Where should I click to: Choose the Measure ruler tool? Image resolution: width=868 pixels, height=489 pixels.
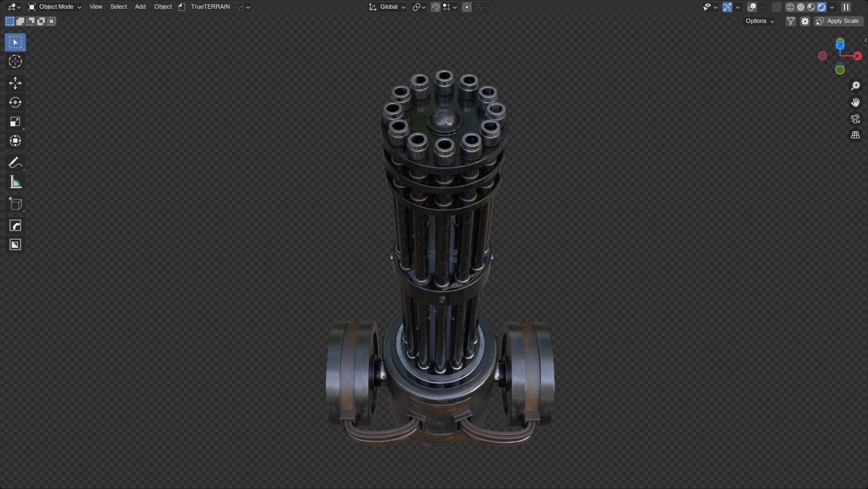[x=15, y=182]
